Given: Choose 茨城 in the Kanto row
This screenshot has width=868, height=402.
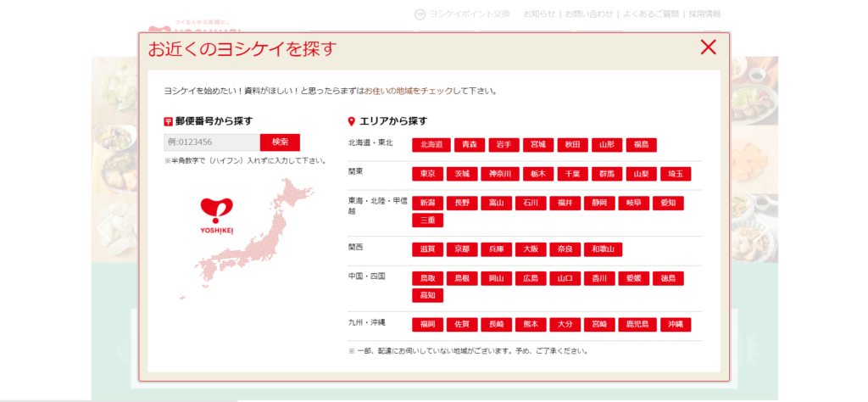Looking at the screenshot, I should [x=462, y=174].
